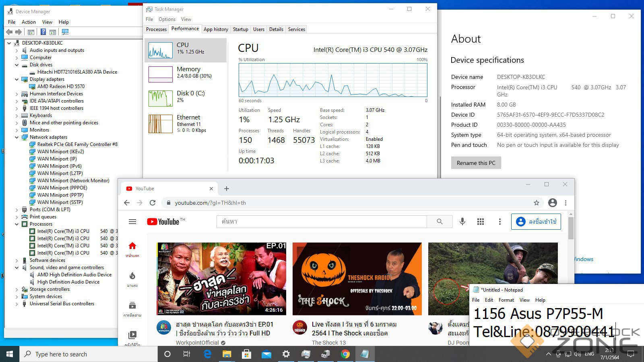The height and width of the screenshot is (362, 644).
Task: Click the Rename this PC button
Action: (x=476, y=163)
